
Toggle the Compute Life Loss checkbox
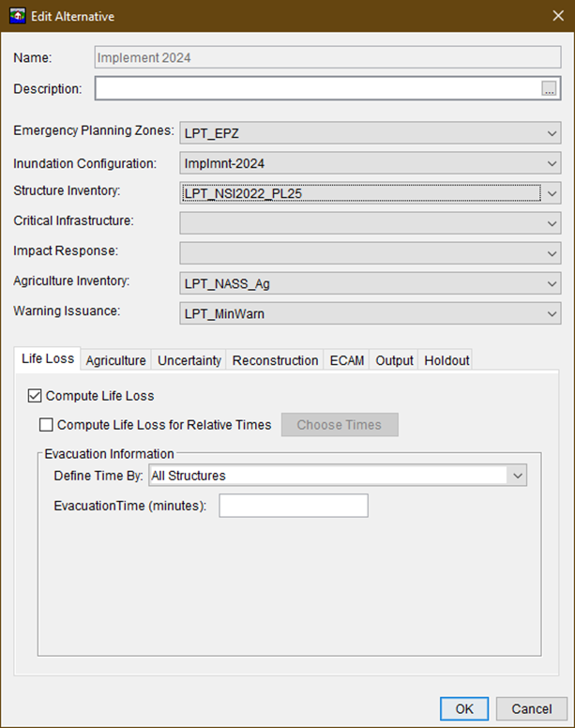point(35,396)
